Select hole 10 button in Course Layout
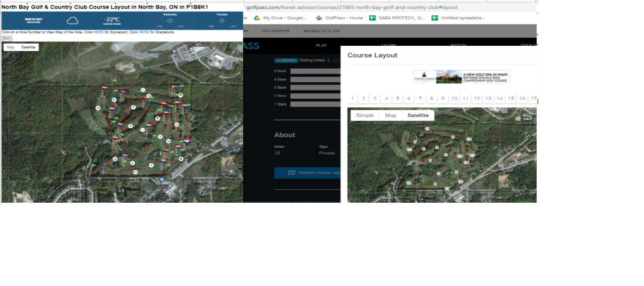 coord(454,99)
